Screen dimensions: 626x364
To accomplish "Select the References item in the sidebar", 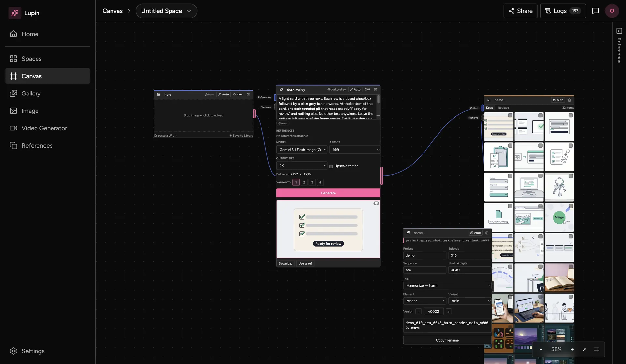I will click(x=47, y=146).
